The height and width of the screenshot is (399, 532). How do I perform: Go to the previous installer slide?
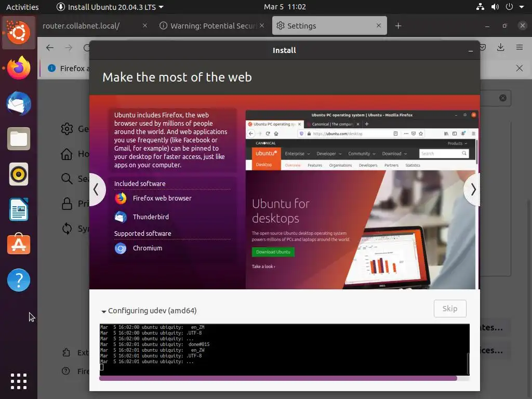click(x=96, y=189)
